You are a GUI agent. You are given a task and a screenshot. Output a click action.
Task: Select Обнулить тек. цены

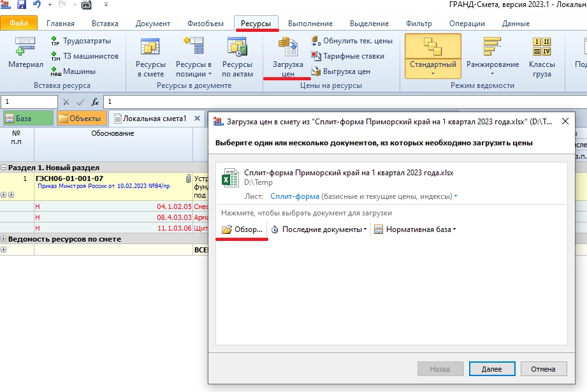(x=351, y=41)
